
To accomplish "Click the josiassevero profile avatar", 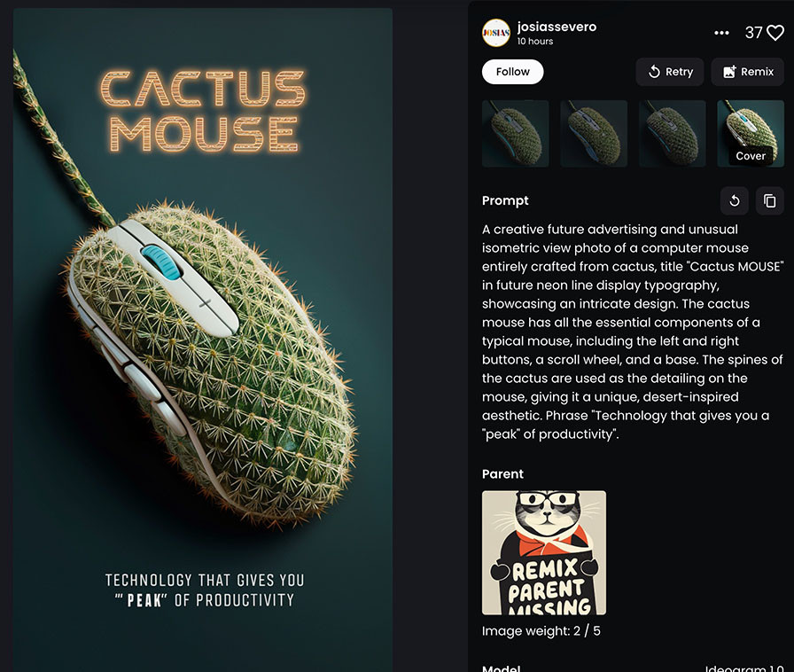I will (x=495, y=33).
